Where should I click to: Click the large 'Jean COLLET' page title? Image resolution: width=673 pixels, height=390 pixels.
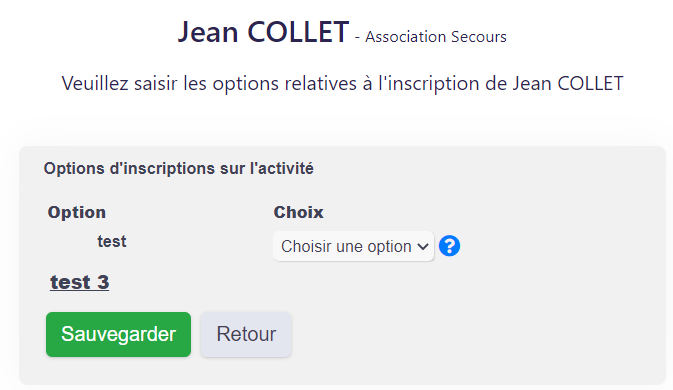coord(263,32)
